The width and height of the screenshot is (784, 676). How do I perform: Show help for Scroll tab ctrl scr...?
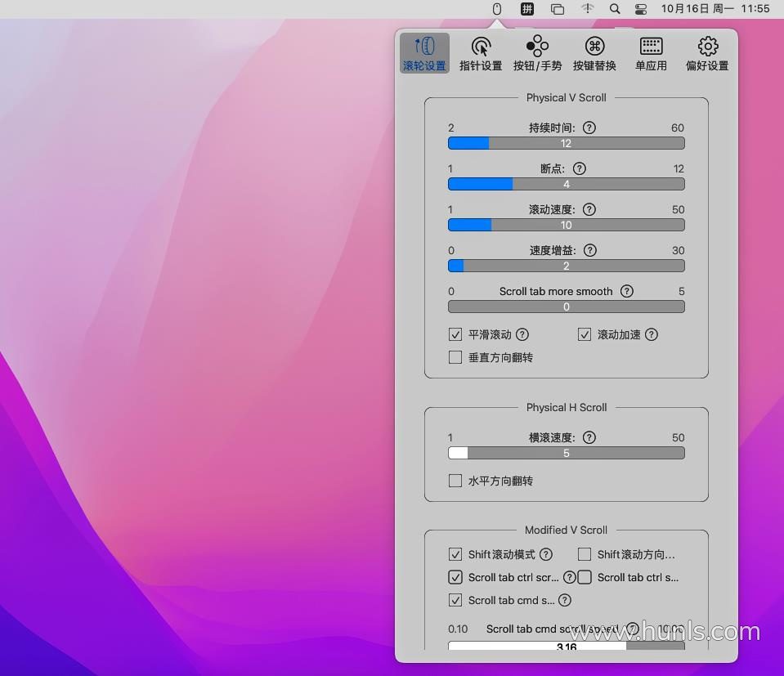570,577
